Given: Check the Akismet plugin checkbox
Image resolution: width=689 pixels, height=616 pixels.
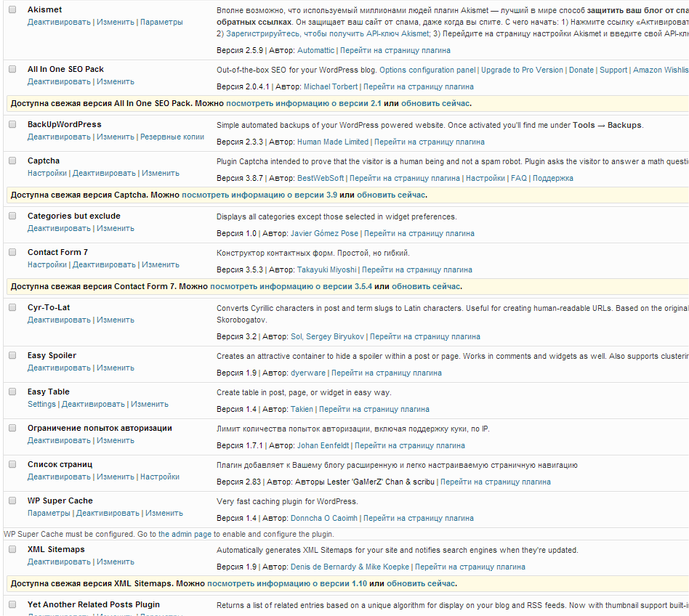Looking at the screenshot, I should (12, 9).
